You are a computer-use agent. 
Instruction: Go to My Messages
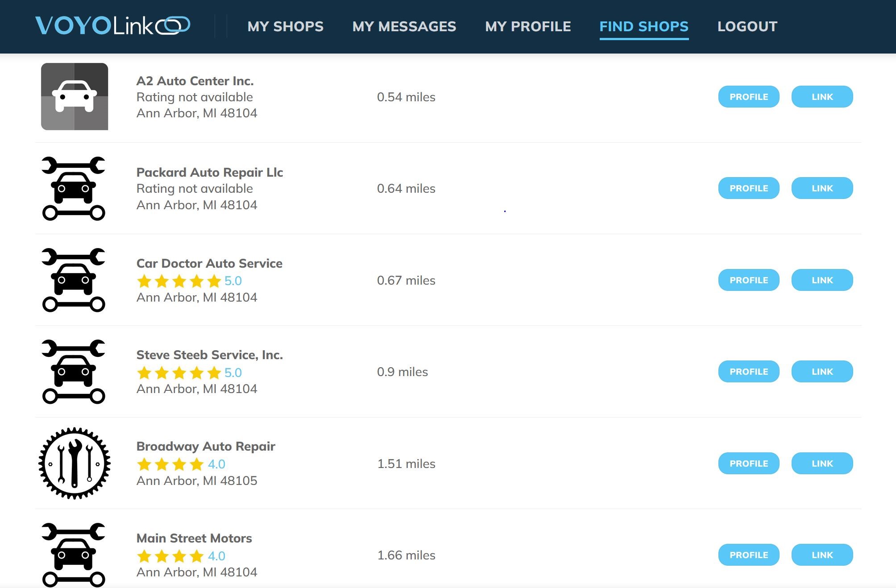(404, 26)
